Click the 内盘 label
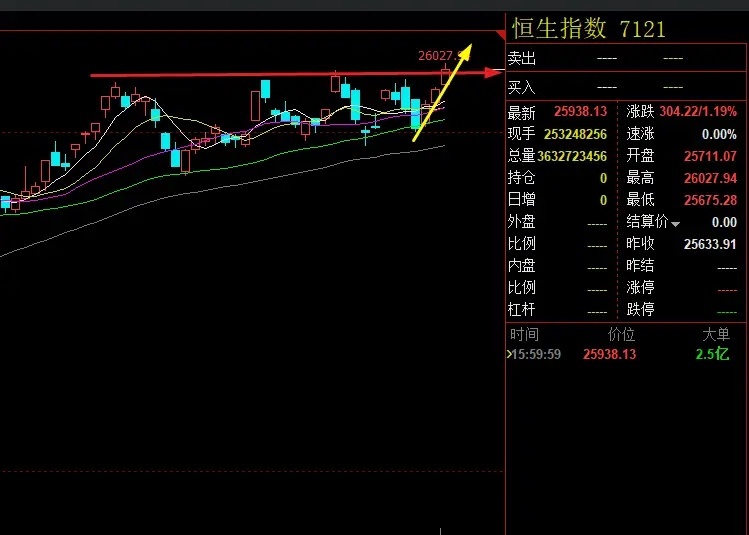749x535 pixels. [522, 266]
